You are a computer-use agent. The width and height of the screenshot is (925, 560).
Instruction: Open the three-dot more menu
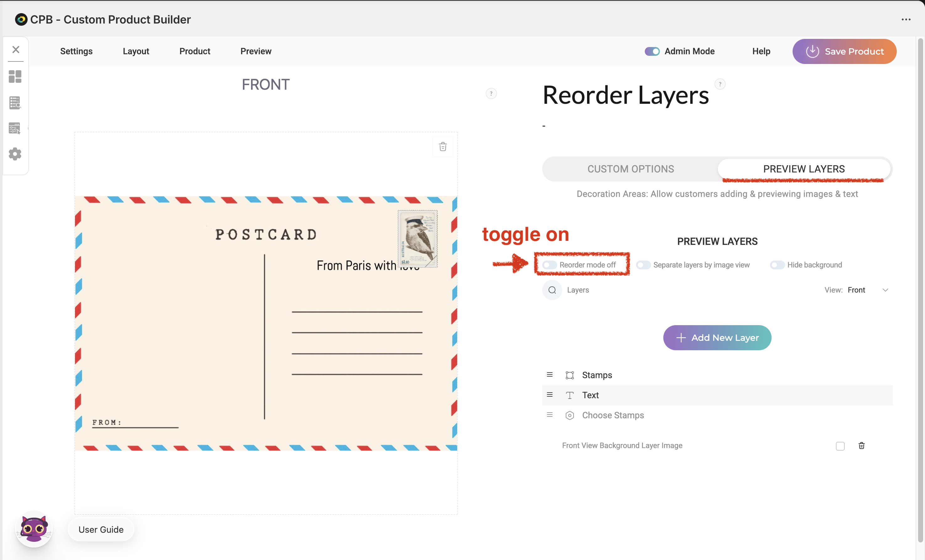tap(906, 19)
